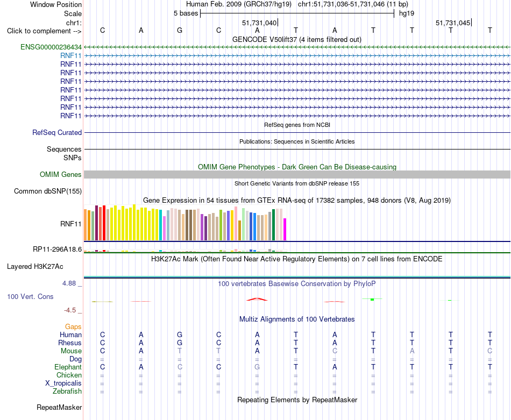
Task: Open 'Publications: Sequences in Scientific Articles' title
Action: click(297, 141)
